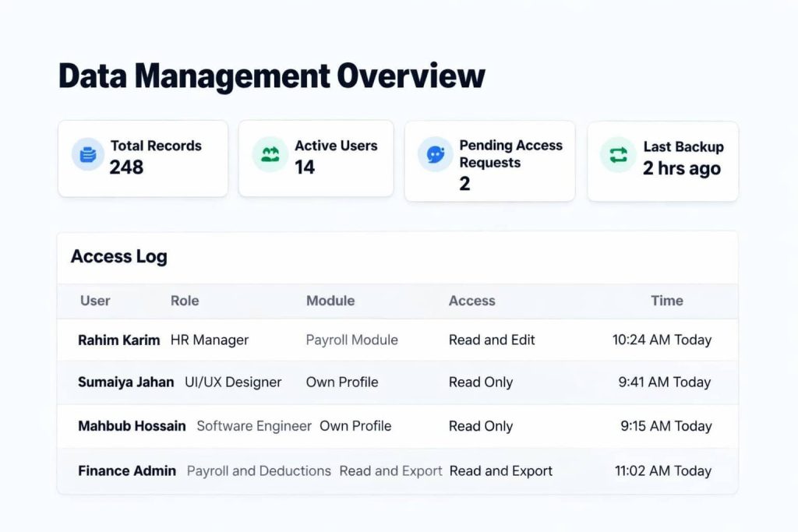Click the Payroll and Deductions cell
Image resolution: width=798 pixels, height=532 pixels.
coord(259,471)
